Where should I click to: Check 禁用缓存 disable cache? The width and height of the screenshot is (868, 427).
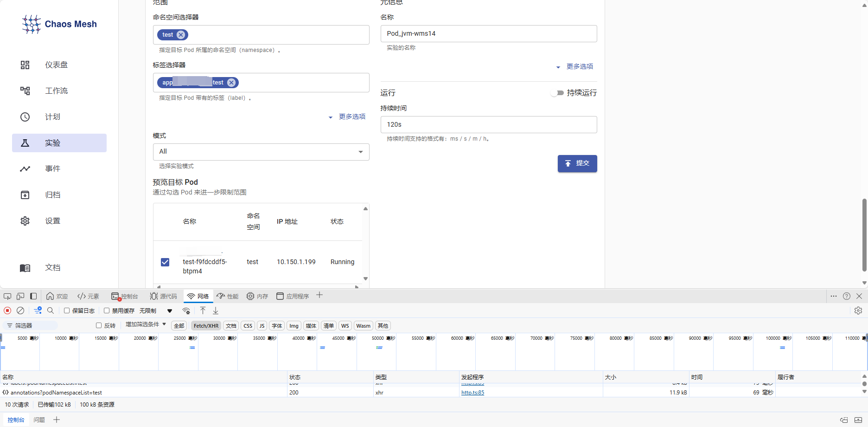[107, 311]
